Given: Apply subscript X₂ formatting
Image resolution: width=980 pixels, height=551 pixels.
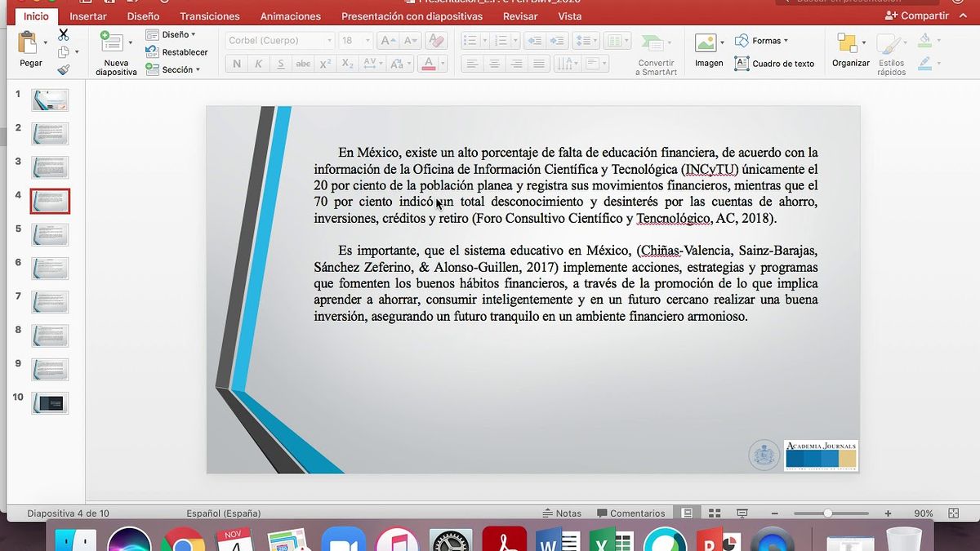Looking at the screenshot, I should [x=347, y=64].
